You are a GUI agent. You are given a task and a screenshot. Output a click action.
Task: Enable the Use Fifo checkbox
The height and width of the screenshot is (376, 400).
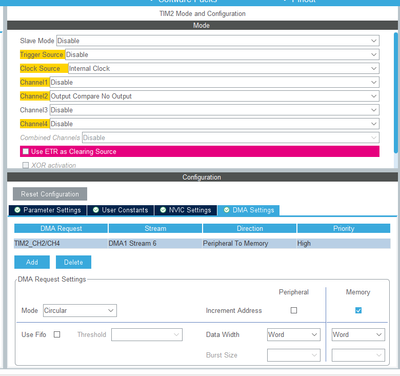coord(57,334)
